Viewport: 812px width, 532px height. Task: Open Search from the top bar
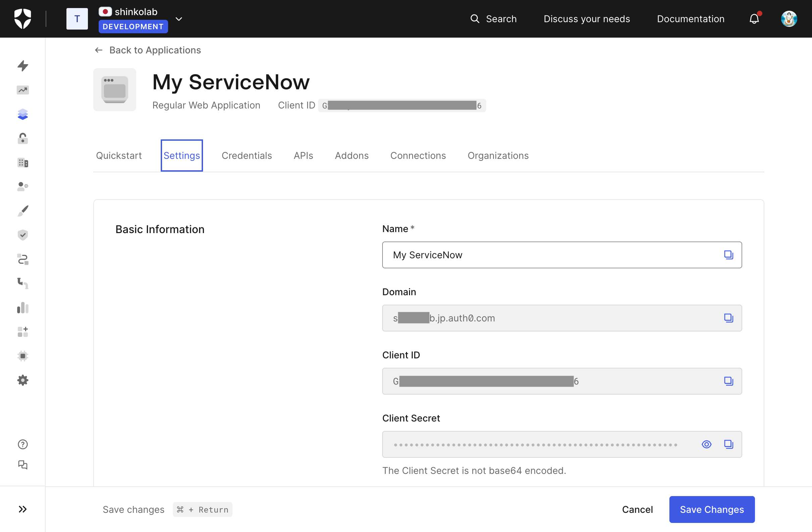[x=494, y=19]
